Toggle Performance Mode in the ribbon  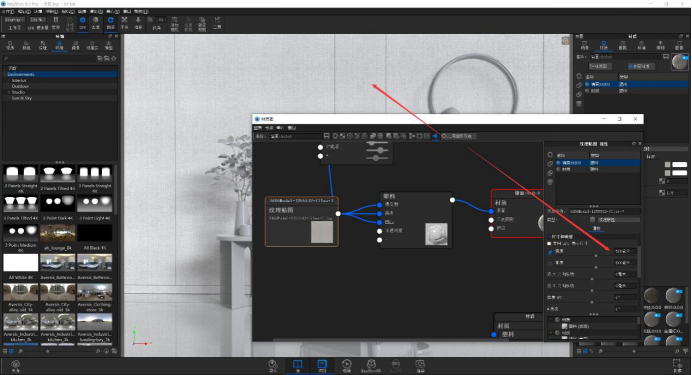(70, 23)
